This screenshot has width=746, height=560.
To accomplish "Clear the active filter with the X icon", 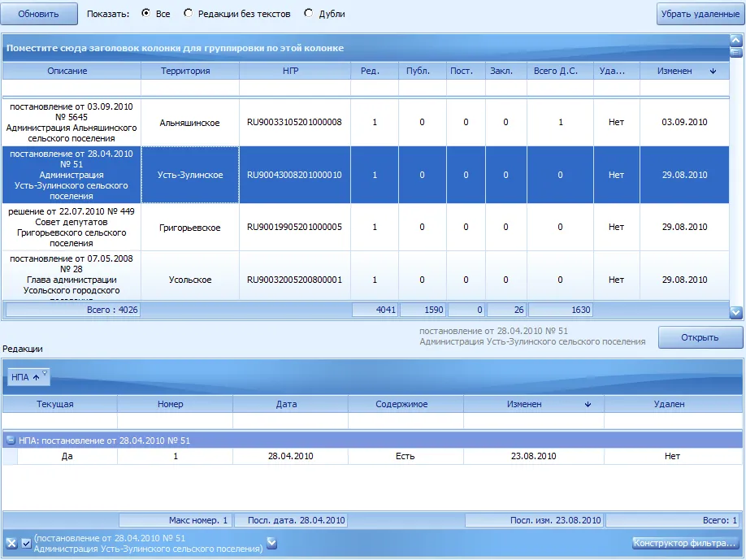I will 11,543.
